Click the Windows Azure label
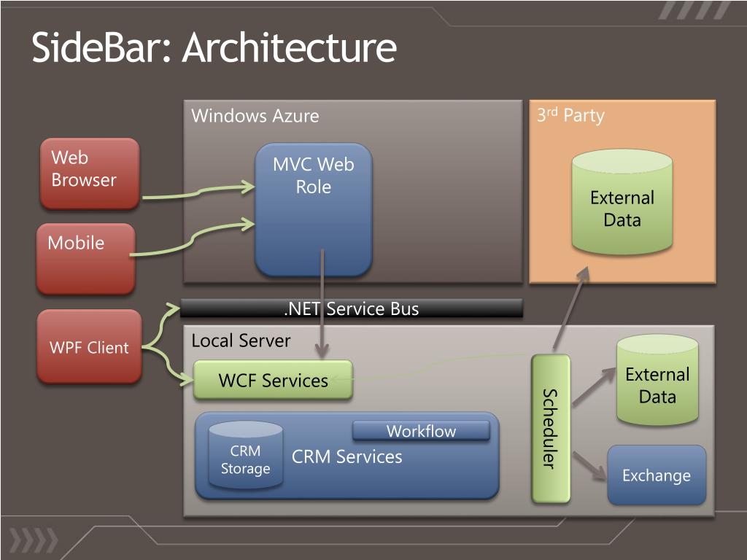The width and height of the screenshot is (747, 560). pos(255,116)
